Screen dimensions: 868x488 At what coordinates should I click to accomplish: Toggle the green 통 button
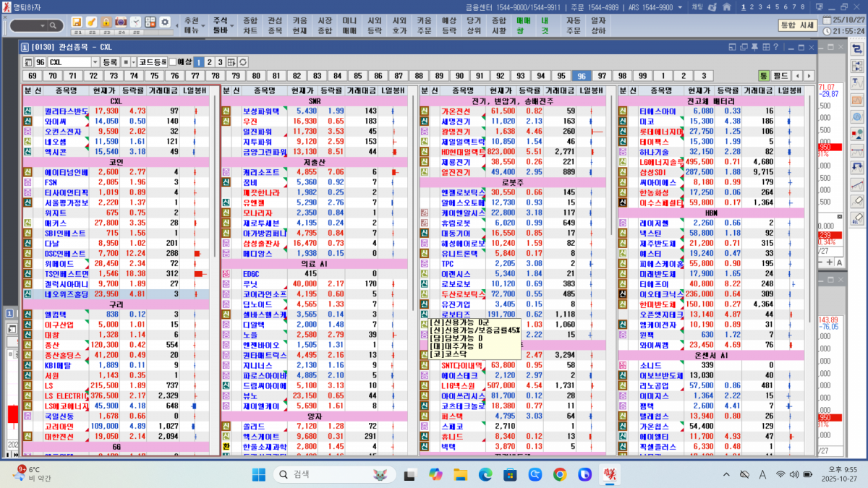coord(762,75)
